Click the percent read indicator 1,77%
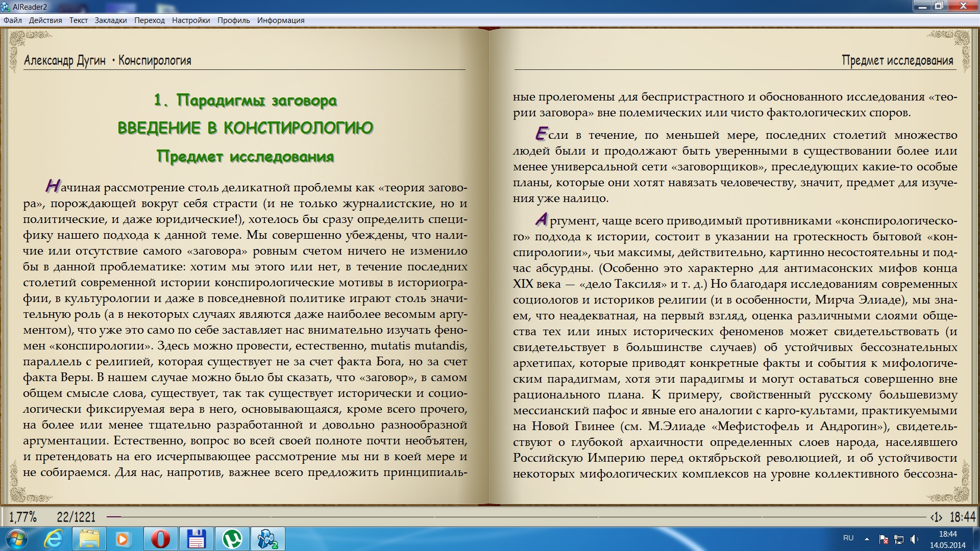 click(23, 517)
